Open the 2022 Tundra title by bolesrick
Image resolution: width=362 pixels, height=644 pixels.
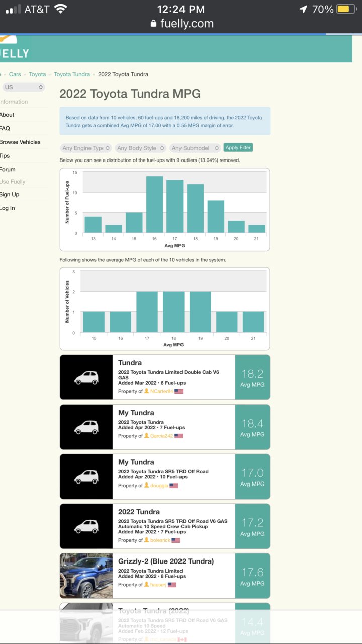coord(139,512)
